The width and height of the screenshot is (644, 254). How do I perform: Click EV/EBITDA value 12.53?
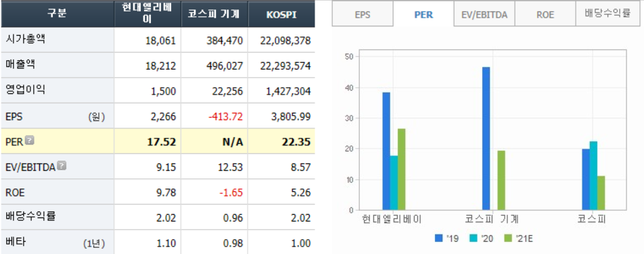pos(231,168)
